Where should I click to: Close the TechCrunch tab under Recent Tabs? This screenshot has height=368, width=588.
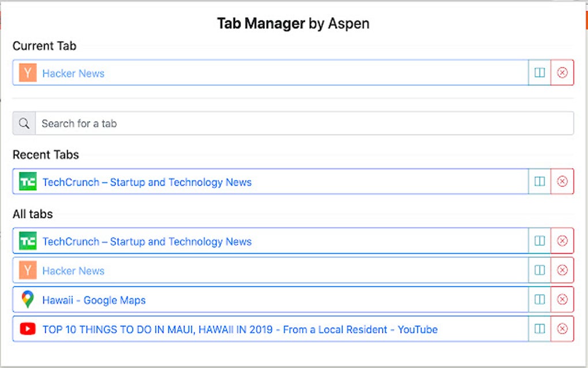(563, 181)
